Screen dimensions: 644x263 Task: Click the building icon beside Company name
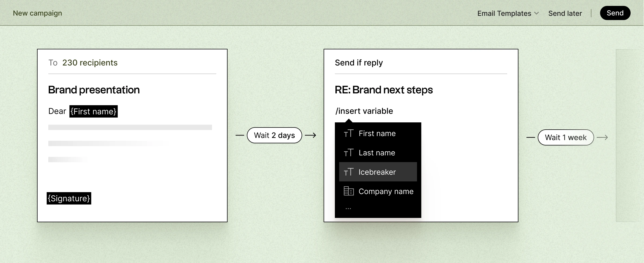pyautogui.click(x=349, y=191)
